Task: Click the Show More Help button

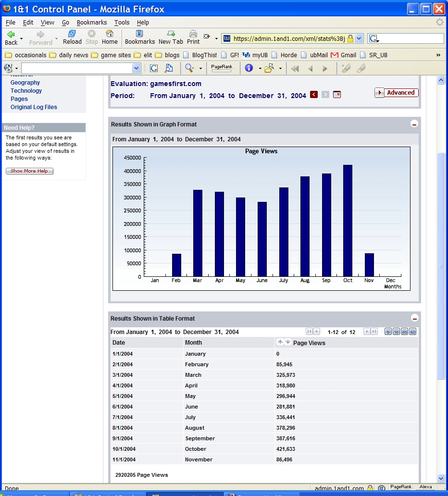Action: tap(29, 171)
